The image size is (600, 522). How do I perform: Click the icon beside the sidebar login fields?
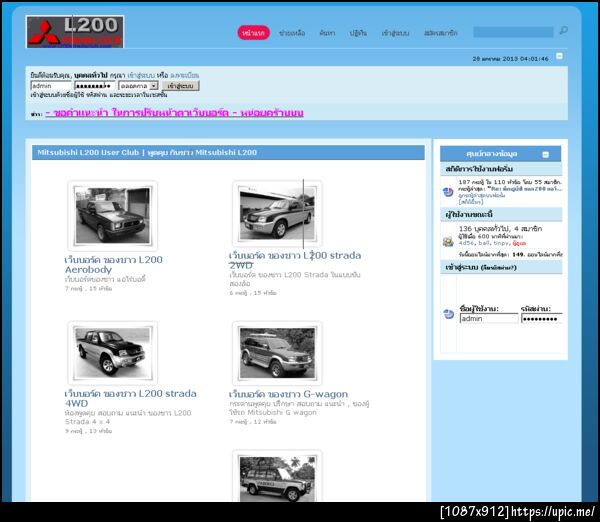(x=448, y=314)
